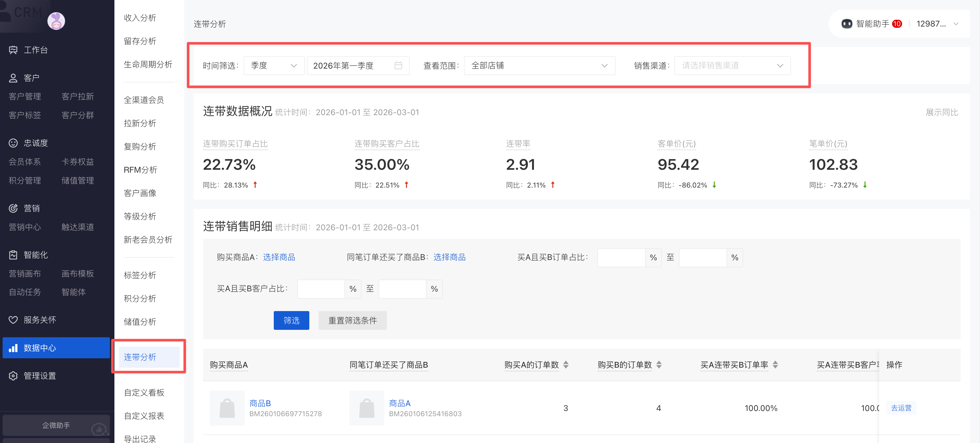The width and height of the screenshot is (980, 443).
Task: Toggle 展示同比 comparison display
Action: coord(941,112)
